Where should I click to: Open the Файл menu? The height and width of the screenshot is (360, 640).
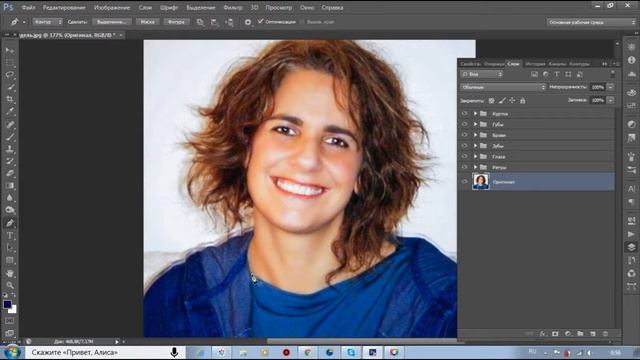click(x=28, y=7)
